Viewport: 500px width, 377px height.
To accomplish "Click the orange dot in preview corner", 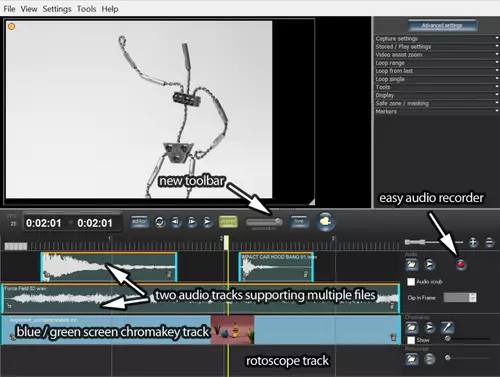I will pos(12,26).
